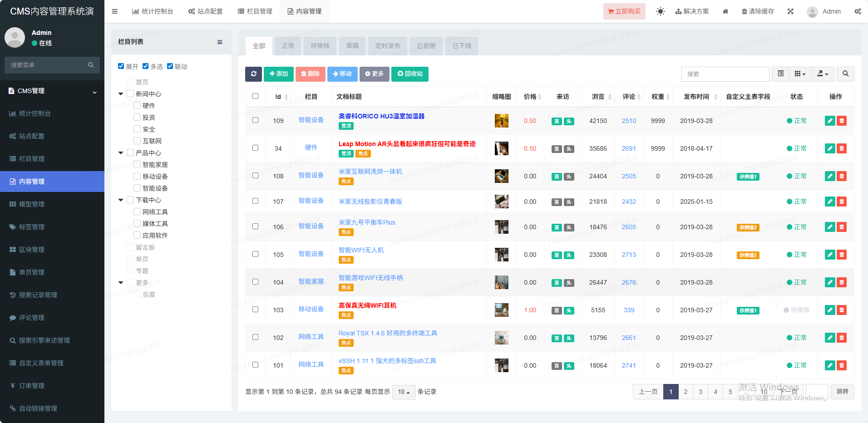The width and height of the screenshot is (868, 423).
Task: Uncheck the 展开 checkbox
Action: coord(121,66)
